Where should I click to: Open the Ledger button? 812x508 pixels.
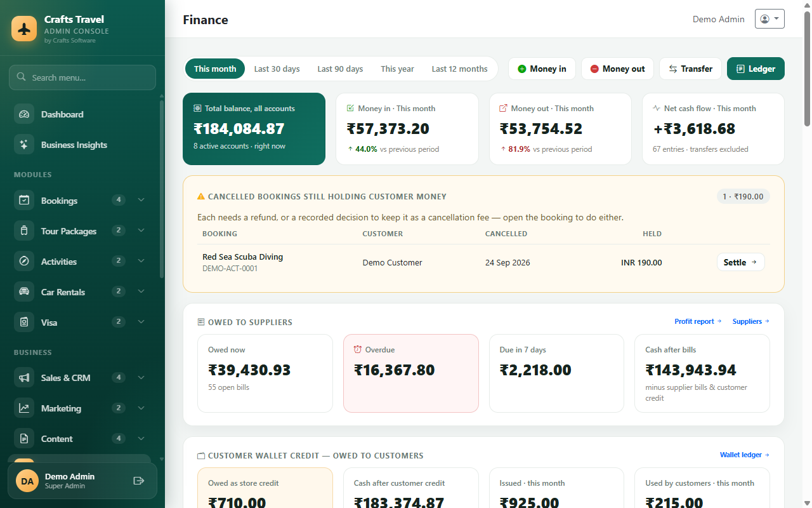(x=756, y=69)
